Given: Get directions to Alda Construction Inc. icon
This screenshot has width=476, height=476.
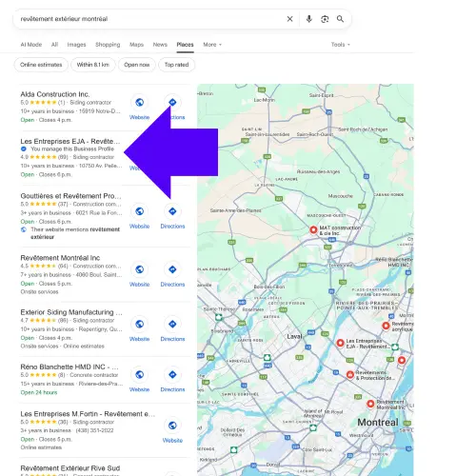Looking at the screenshot, I should [172, 102].
